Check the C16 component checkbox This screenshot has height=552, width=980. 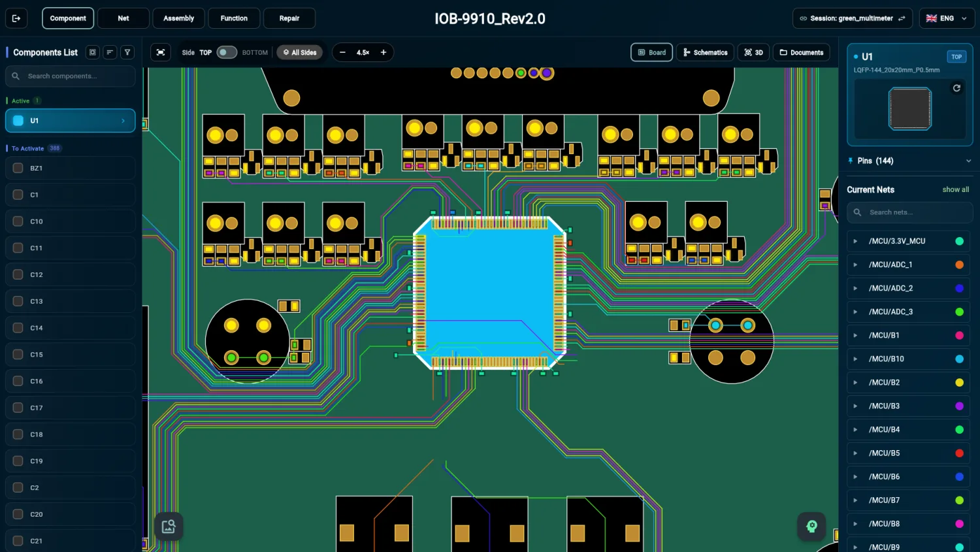18,381
